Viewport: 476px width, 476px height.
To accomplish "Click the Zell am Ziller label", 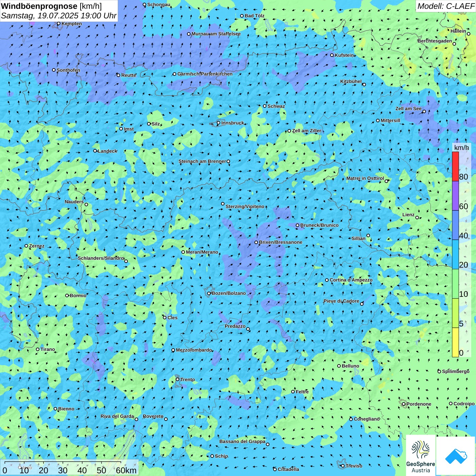I will tap(307, 131).
